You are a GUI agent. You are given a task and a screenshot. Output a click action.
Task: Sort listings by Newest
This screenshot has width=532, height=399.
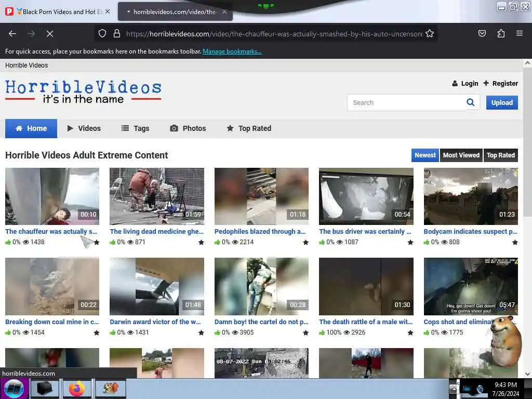coord(425,155)
